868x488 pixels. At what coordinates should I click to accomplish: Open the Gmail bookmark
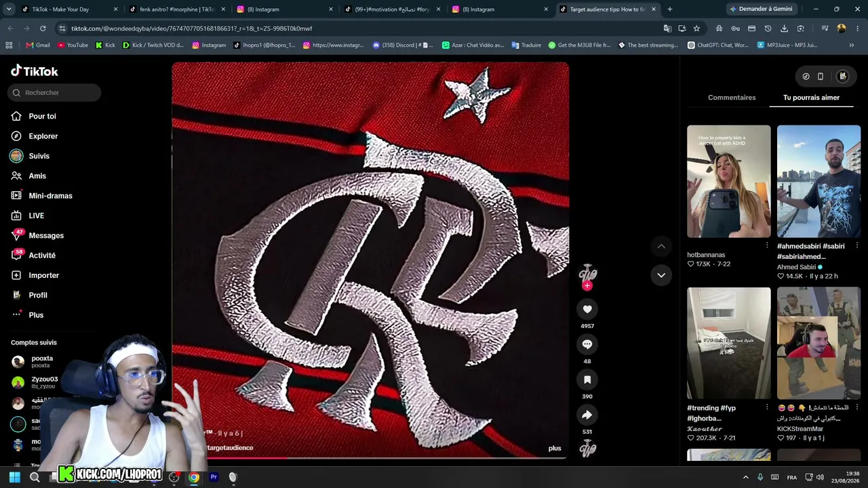[38, 45]
